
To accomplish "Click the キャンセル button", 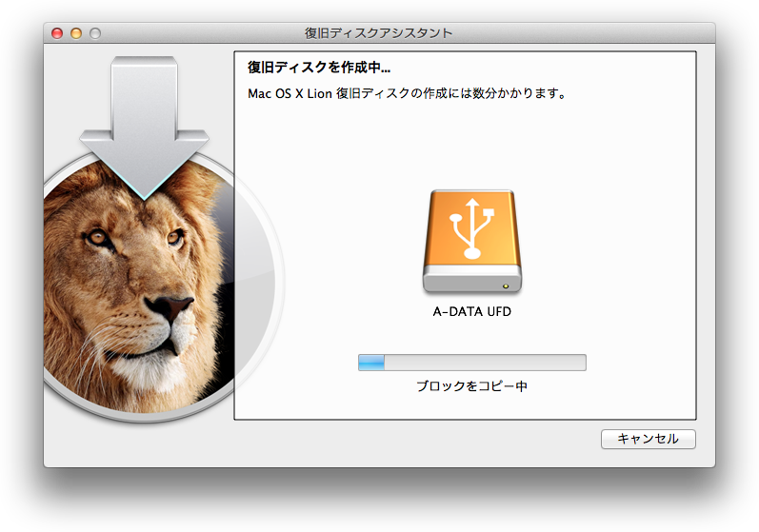I will [x=649, y=439].
